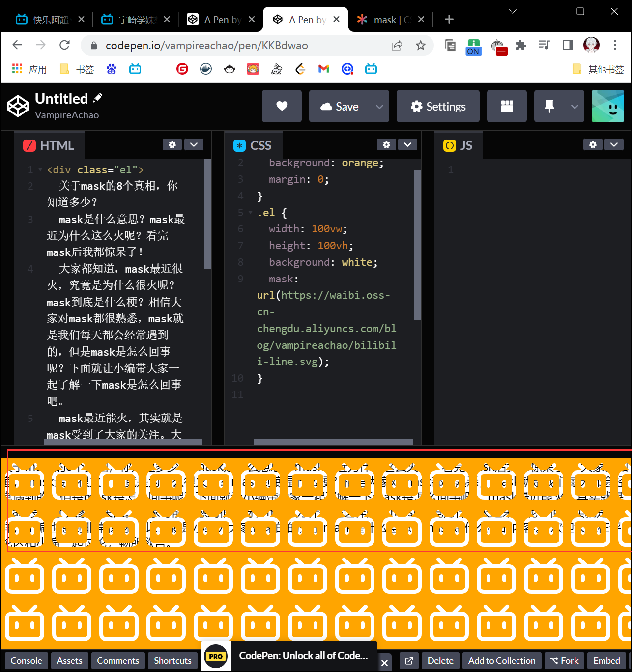Image resolution: width=632 pixels, height=672 pixels.
Task: Click the browser address bar URL
Action: tap(206, 46)
